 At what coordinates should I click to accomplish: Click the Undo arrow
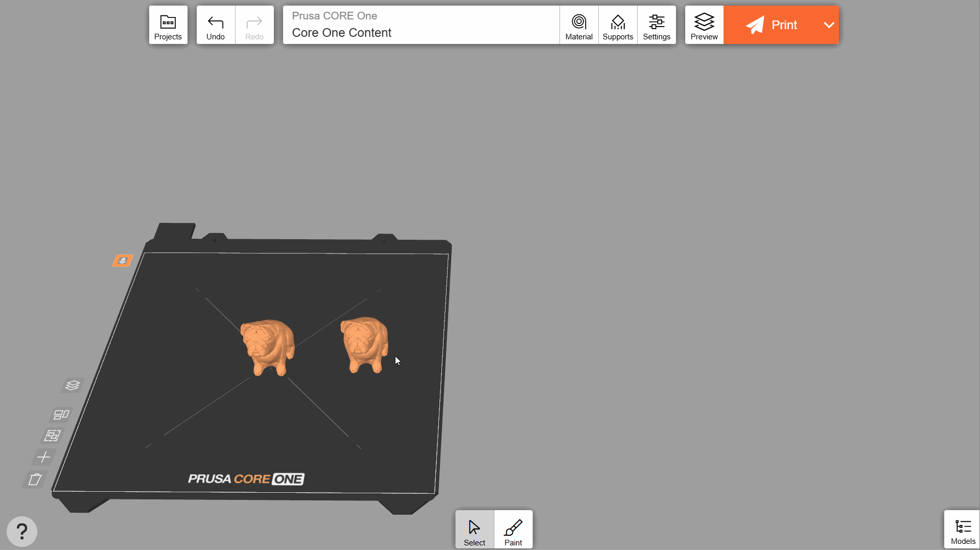215,25
